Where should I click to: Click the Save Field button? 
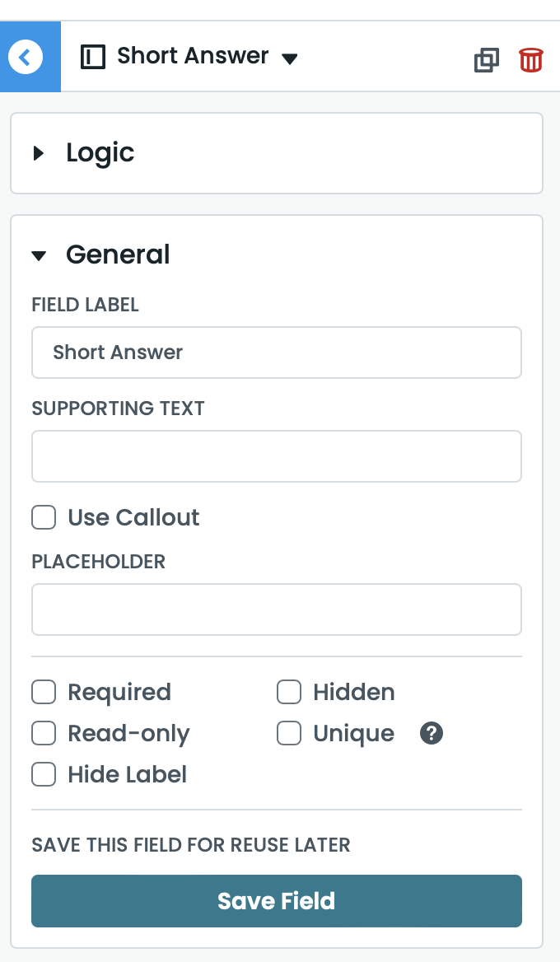point(277,900)
